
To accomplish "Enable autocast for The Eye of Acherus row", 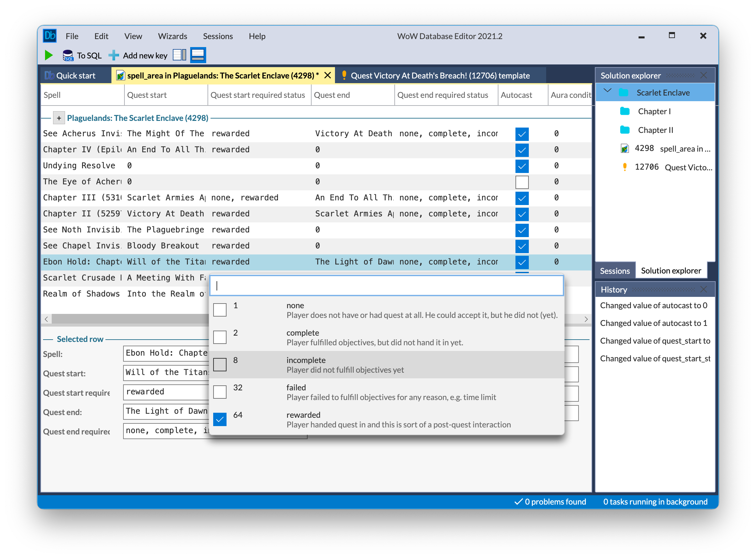I will point(522,182).
